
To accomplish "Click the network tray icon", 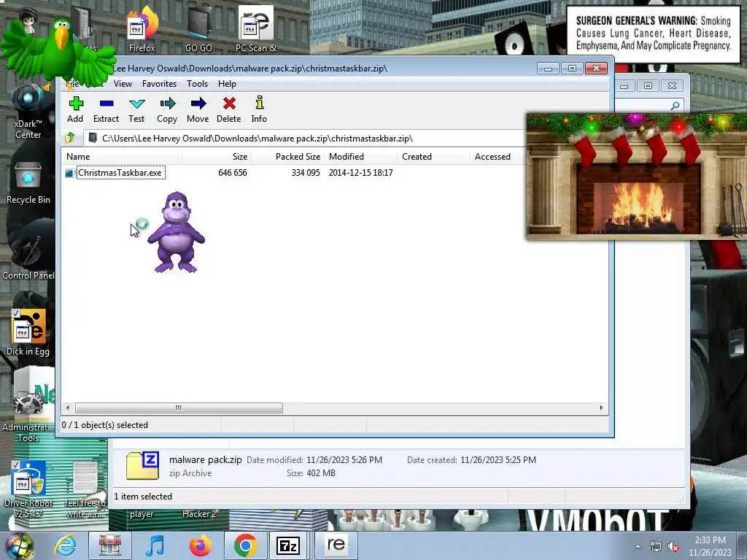I will click(656, 547).
